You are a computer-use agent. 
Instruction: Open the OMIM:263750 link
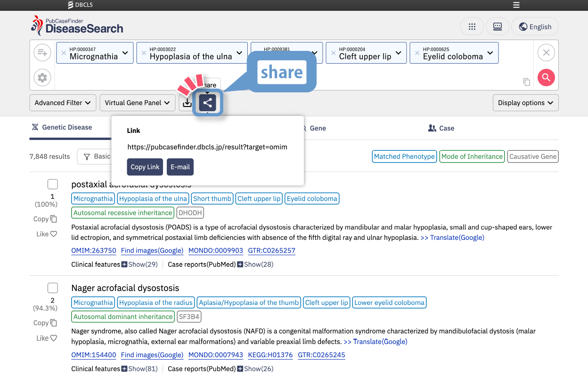[x=93, y=251]
